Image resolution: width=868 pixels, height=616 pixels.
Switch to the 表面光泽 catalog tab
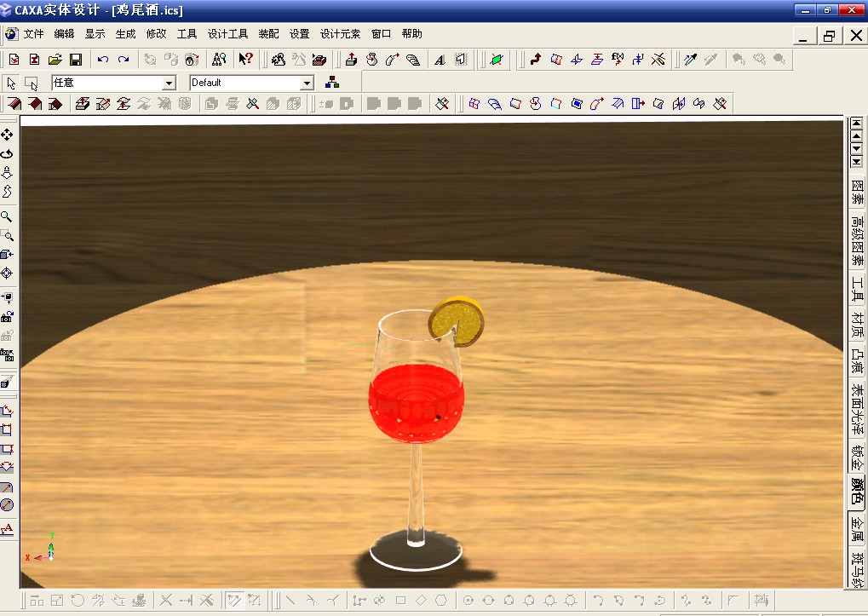(x=857, y=410)
